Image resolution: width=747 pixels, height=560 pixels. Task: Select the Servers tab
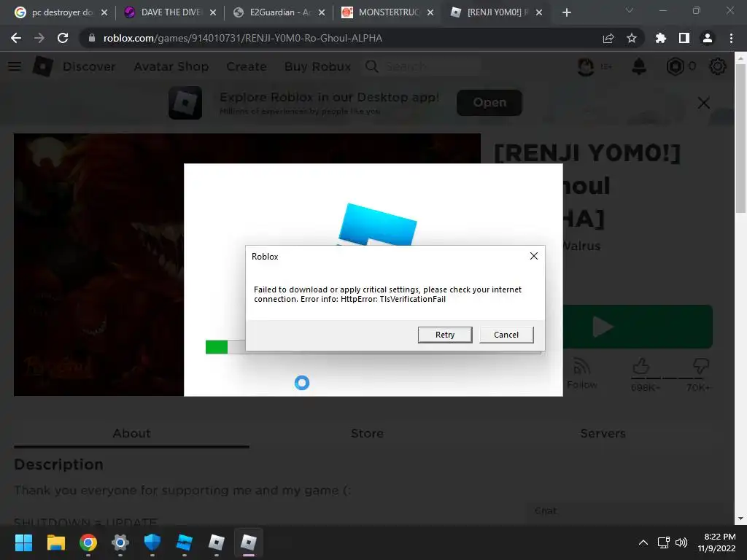pyautogui.click(x=603, y=434)
